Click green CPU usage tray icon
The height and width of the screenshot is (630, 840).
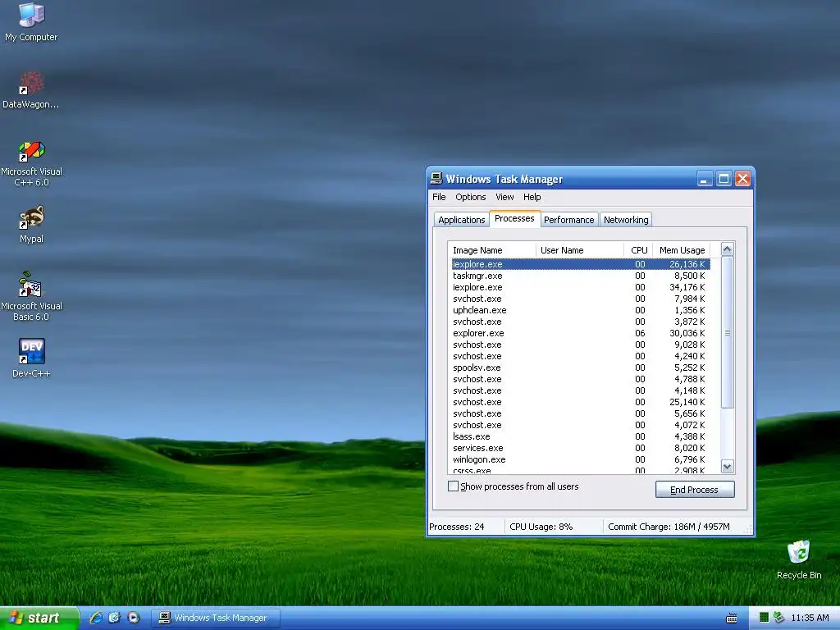click(x=764, y=618)
